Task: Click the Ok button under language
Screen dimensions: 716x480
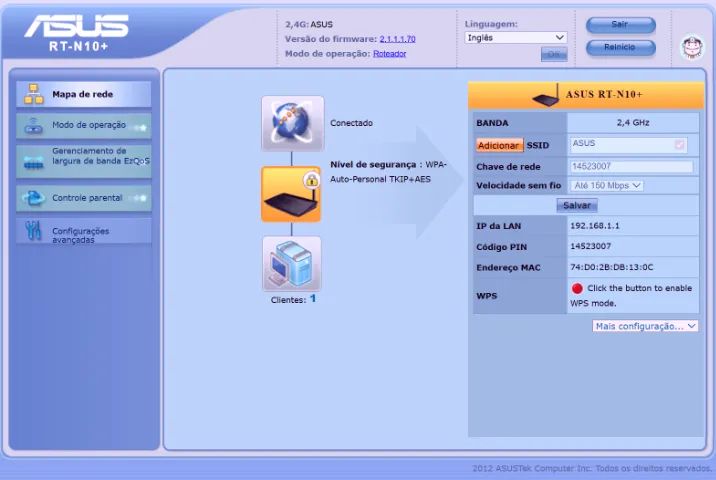Action: [554, 54]
